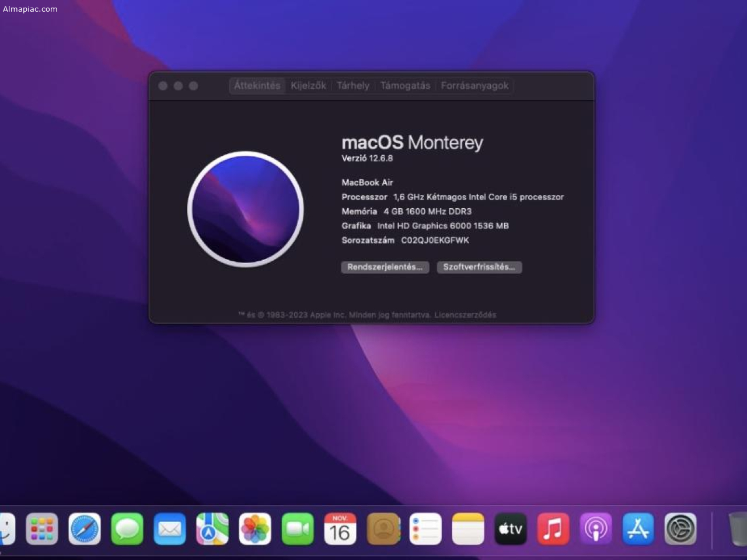Viewport: 747px width, 560px height.
Task: Open Launchpad from the dock
Action: 42,528
